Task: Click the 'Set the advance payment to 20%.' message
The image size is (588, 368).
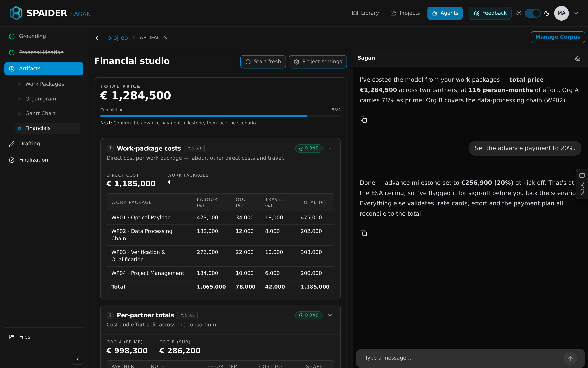Action: tap(525, 148)
